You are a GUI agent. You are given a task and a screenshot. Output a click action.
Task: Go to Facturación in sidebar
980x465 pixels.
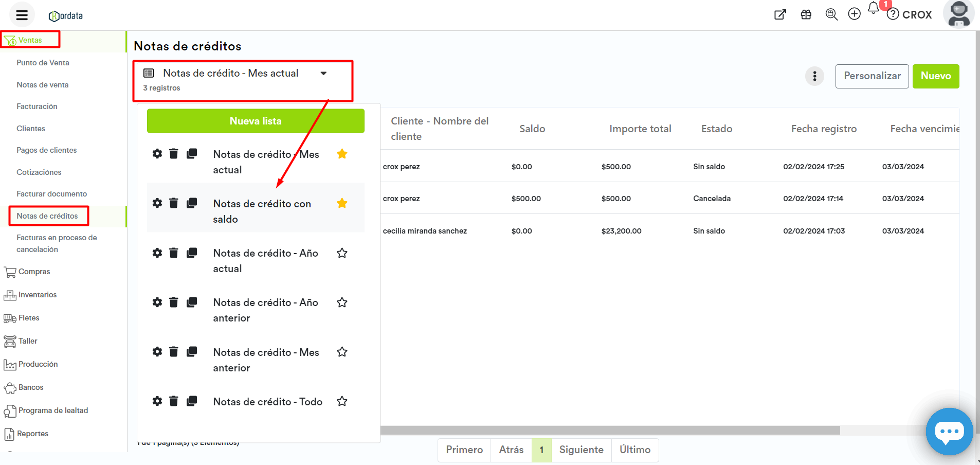[x=37, y=106]
